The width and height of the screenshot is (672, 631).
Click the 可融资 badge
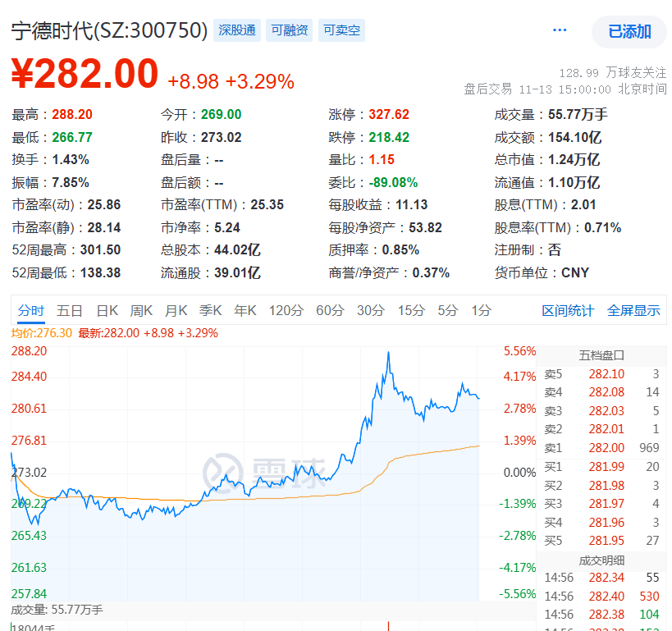click(289, 30)
